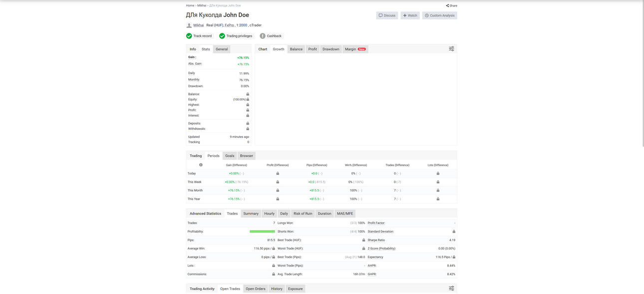This screenshot has height=294, width=644.
Task: Click the Withdrawals lock icon
Action: (x=248, y=129)
